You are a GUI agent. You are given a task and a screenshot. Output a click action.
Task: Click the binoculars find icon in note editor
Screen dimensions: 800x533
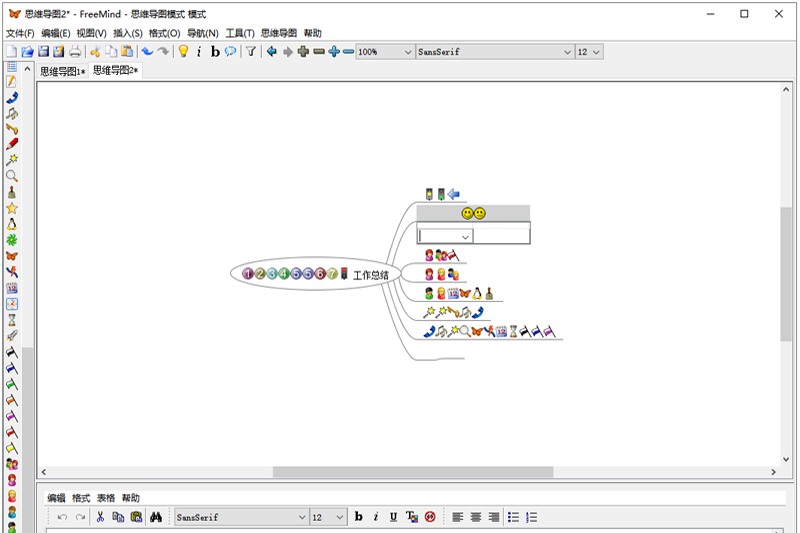pyautogui.click(x=156, y=517)
